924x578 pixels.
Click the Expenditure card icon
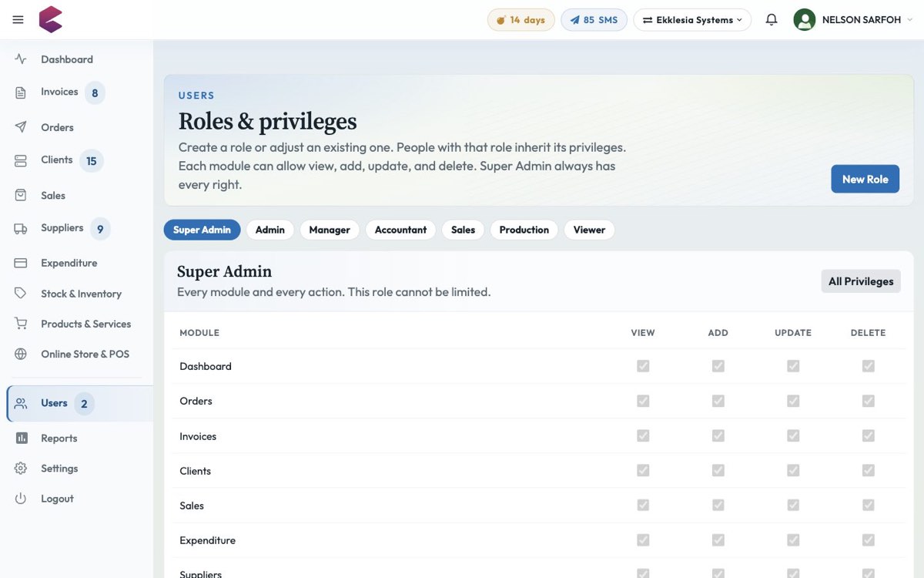21,263
